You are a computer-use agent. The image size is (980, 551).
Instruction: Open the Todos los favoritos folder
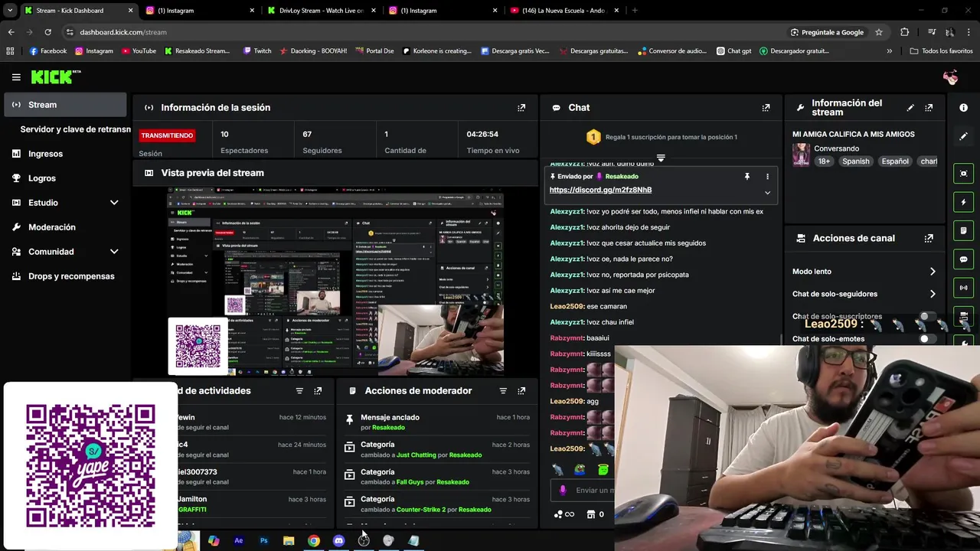(x=941, y=51)
